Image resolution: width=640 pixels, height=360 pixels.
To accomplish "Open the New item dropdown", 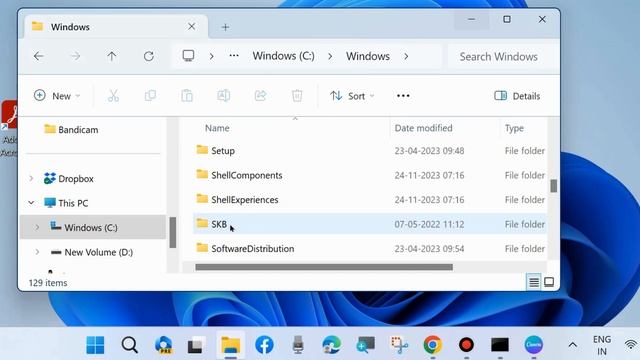I will (57, 96).
